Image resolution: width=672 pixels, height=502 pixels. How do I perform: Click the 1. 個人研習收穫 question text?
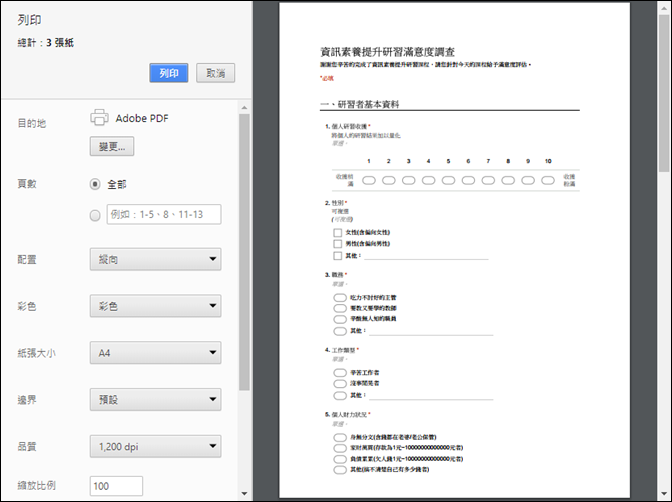click(348, 126)
